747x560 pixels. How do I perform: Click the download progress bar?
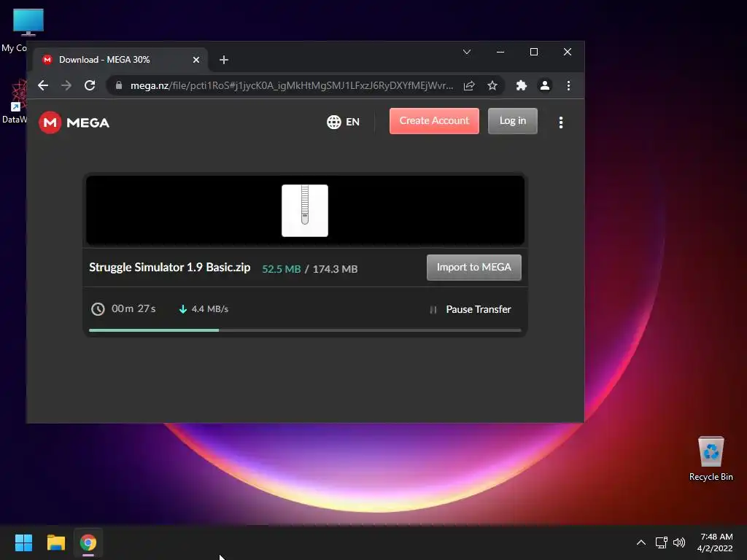305,330
